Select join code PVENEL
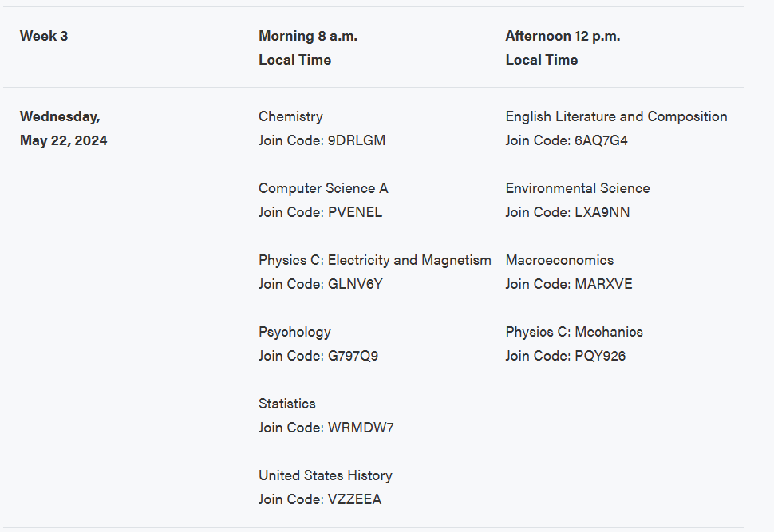The width and height of the screenshot is (774, 532). 355,212
